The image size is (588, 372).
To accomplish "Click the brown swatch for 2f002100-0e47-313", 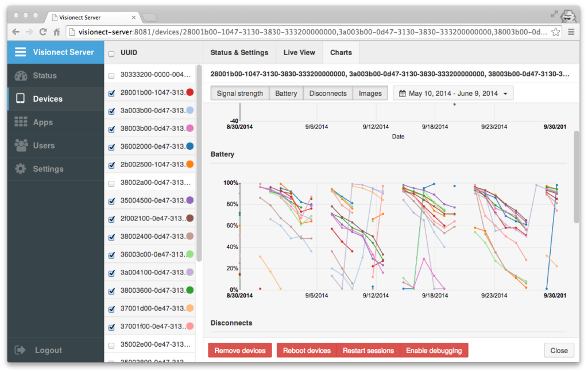I will 190,218.
